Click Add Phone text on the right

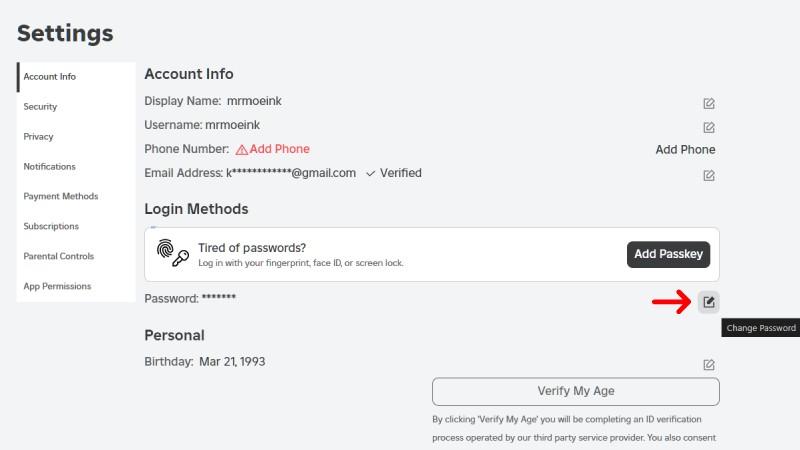(685, 150)
